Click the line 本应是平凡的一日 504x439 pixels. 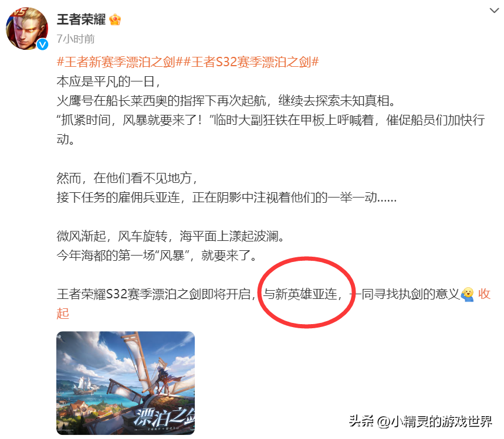(109, 81)
